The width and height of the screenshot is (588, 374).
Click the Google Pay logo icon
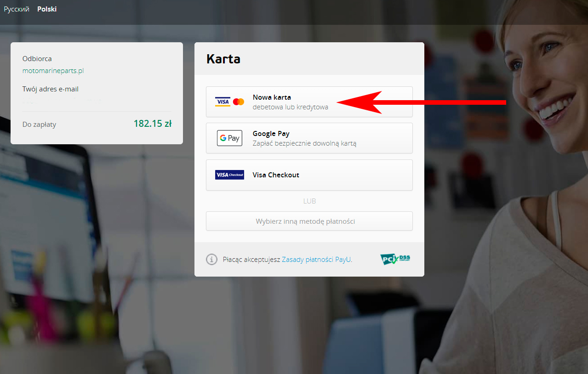point(229,138)
